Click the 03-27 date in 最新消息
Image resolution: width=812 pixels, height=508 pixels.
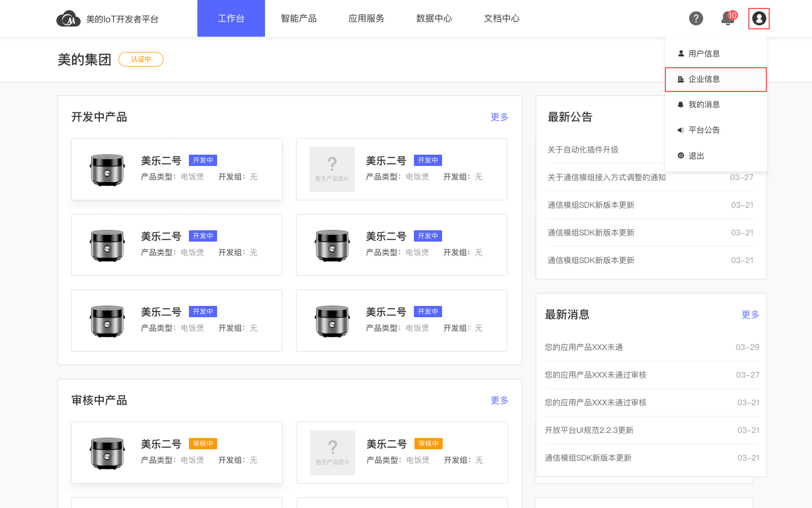pyautogui.click(x=748, y=375)
